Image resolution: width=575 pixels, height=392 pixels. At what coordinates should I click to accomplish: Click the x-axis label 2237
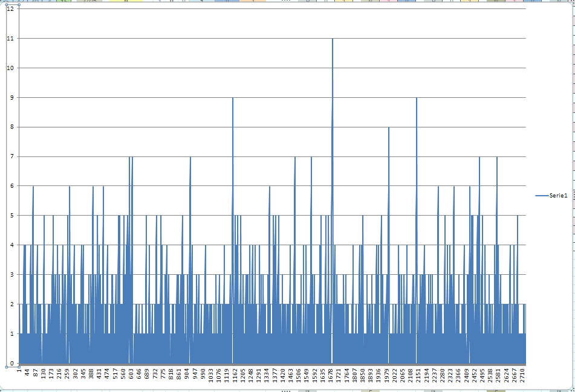[434, 375]
